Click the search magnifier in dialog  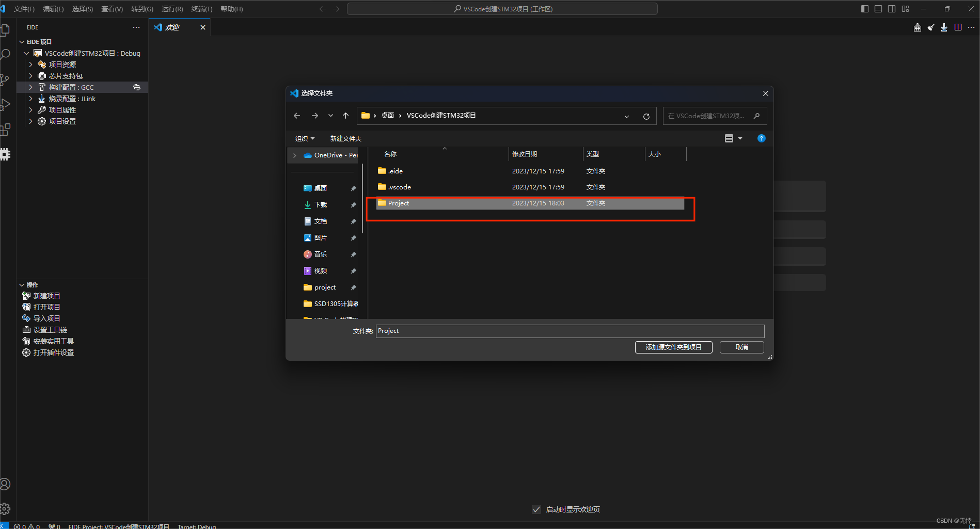pyautogui.click(x=756, y=116)
